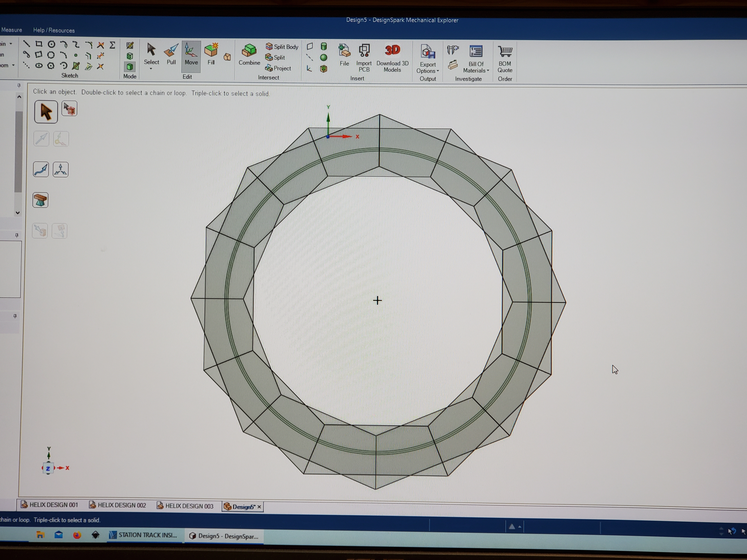Screen dimensions: 747x560
Task: Insert an Axis line
Action: point(310,57)
